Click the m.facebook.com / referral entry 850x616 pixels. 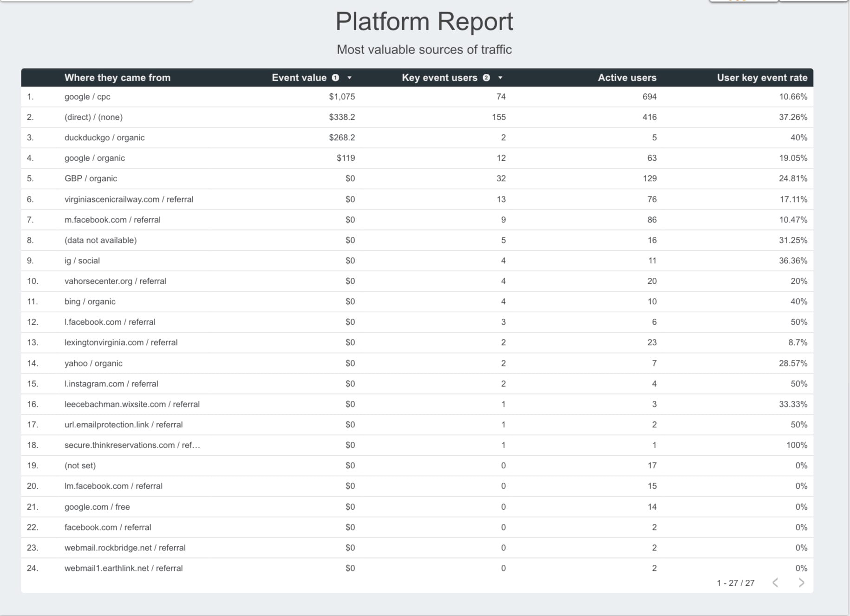tap(112, 219)
